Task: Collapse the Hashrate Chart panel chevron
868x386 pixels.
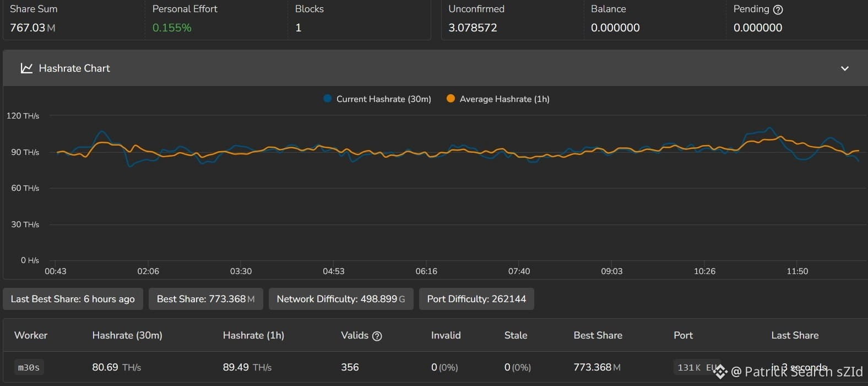Action: [844, 68]
